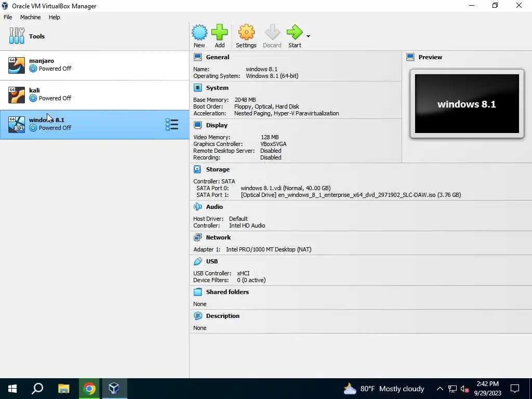This screenshot has width=532, height=399.
Task: Switch to Google Chrome in the taskbar
Action: 89,389
